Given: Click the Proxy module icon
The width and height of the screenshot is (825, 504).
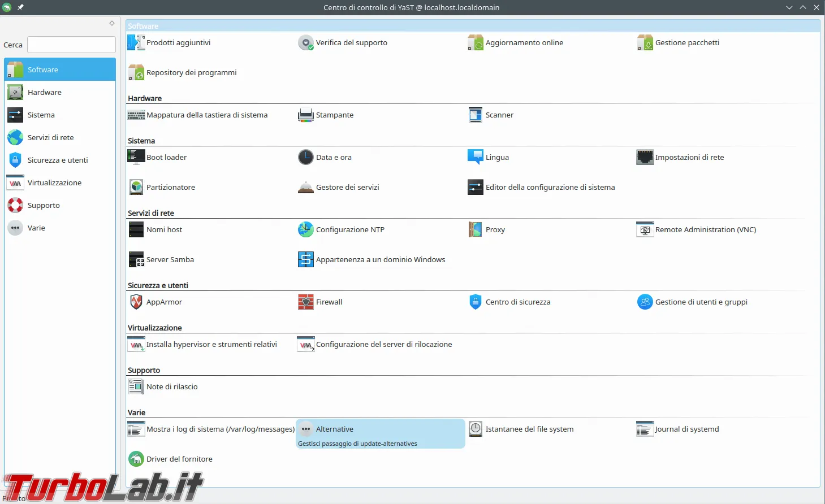Looking at the screenshot, I should coord(476,230).
